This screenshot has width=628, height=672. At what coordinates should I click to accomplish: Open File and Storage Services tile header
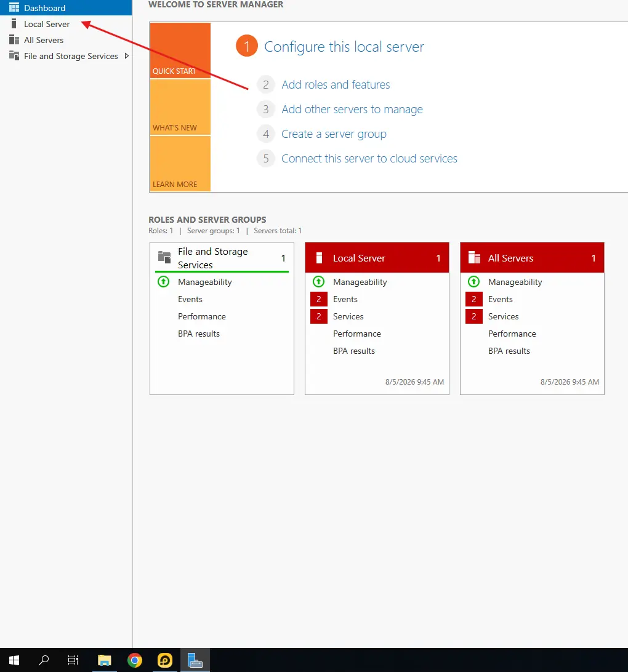tap(222, 258)
